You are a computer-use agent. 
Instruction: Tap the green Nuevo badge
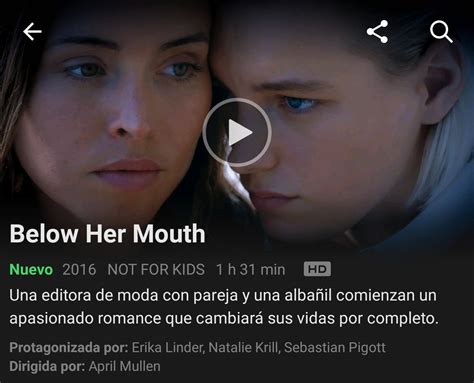(31, 269)
